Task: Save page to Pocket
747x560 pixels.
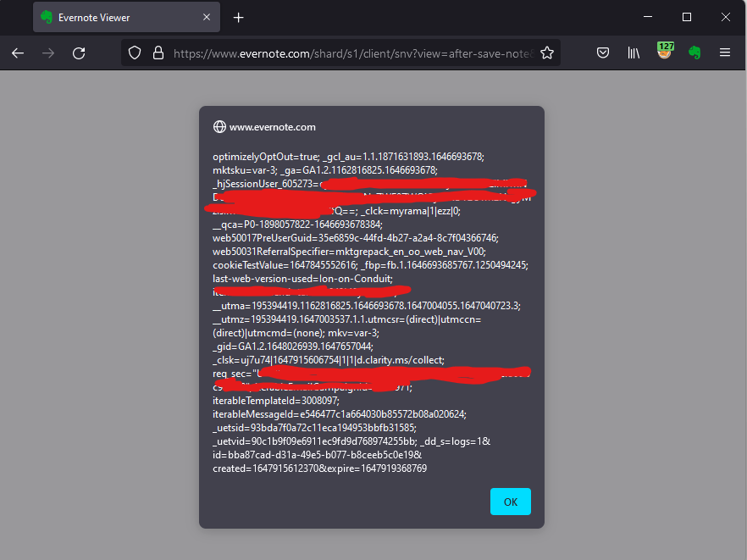Action: (603, 53)
